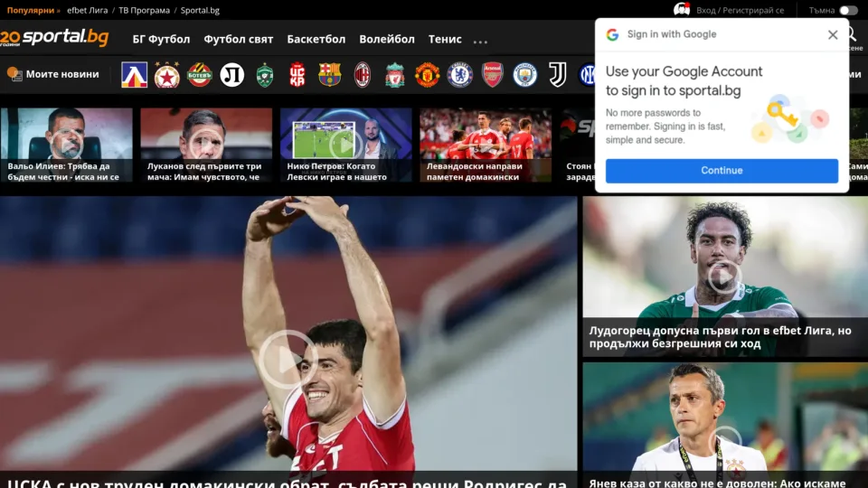
Task: Select the FC Barcelona crest
Action: click(x=329, y=75)
